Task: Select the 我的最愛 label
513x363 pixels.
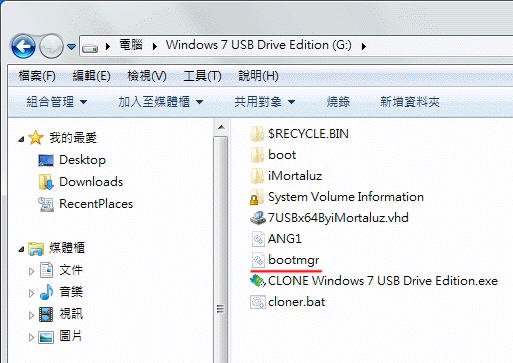Action: (73, 137)
